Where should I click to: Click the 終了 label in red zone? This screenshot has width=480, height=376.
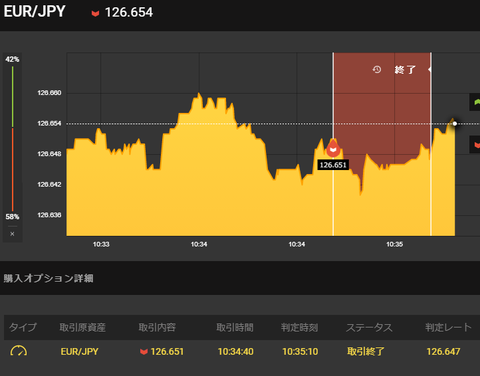click(x=405, y=70)
